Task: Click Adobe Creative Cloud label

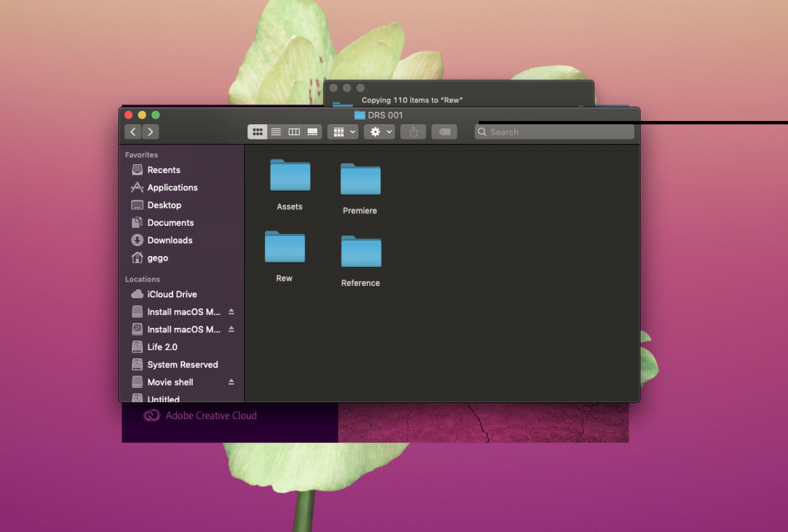Action: [x=211, y=416]
